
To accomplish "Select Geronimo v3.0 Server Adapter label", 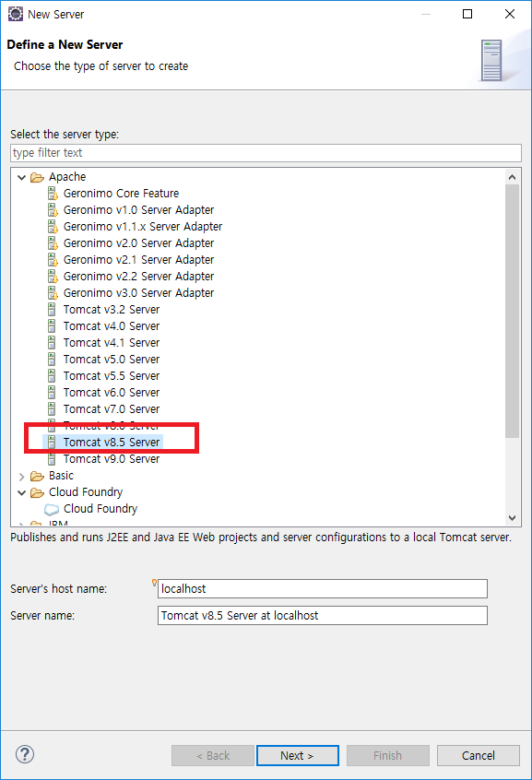I will [x=138, y=292].
